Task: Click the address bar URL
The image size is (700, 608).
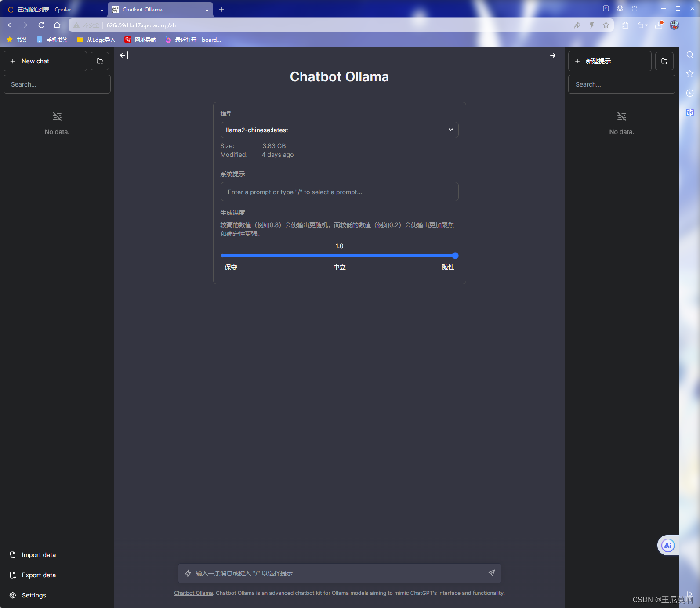Action: tap(141, 25)
